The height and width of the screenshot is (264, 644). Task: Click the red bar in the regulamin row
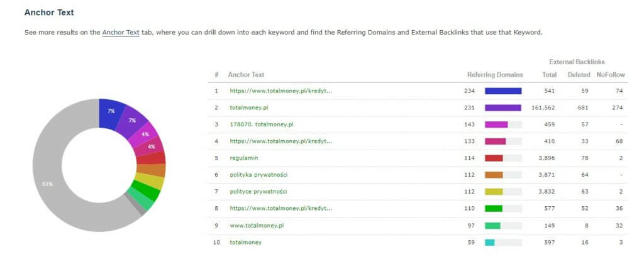[x=494, y=158]
